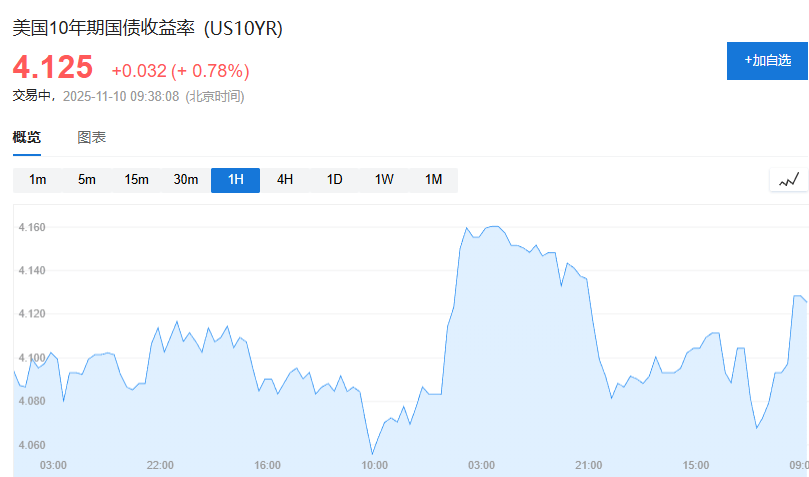Image resolution: width=809 pixels, height=477 pixels.
Task: Switch to the 概览 tab
Action: 27,137
